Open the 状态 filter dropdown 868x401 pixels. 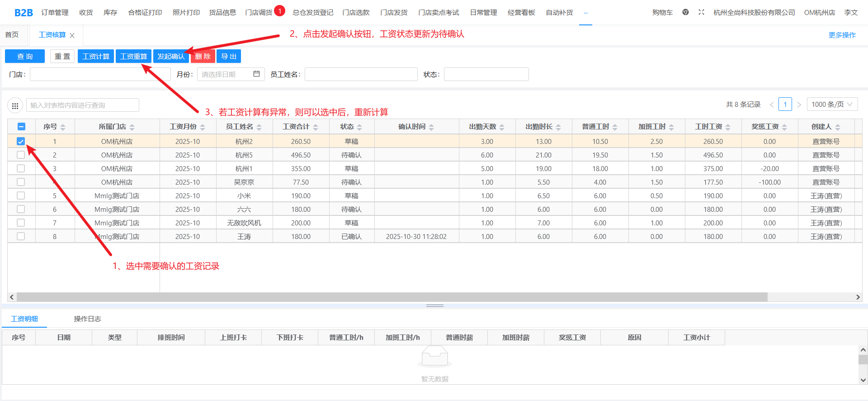tap(486, 74)
